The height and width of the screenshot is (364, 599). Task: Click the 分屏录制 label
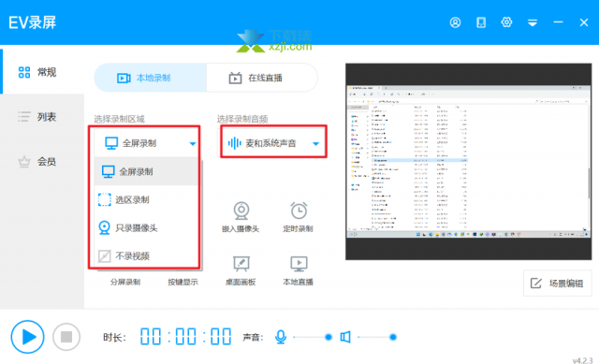point(125,282)
